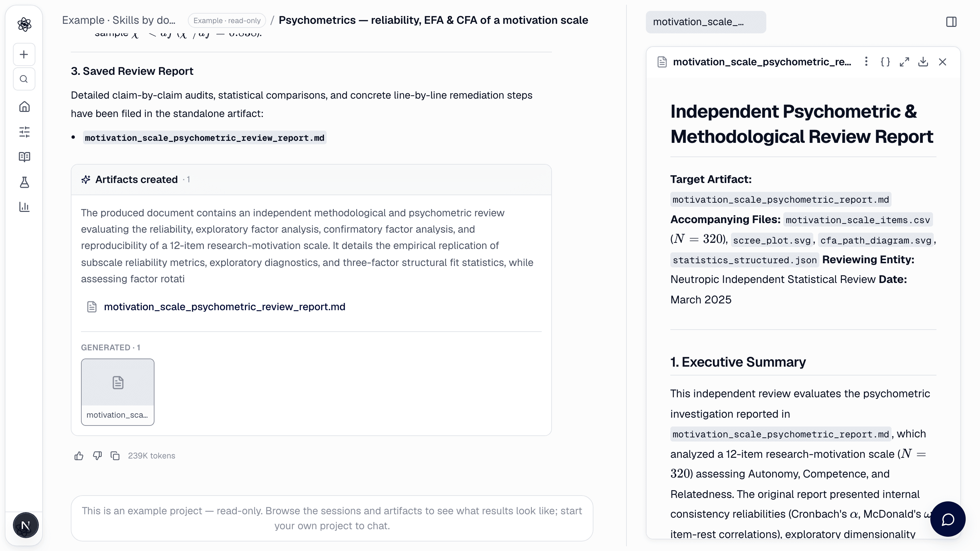Viewport: 980px width, 551px height.
Task: Click motivation_scale_items.csv filename text
Action: tap(857, 219)
